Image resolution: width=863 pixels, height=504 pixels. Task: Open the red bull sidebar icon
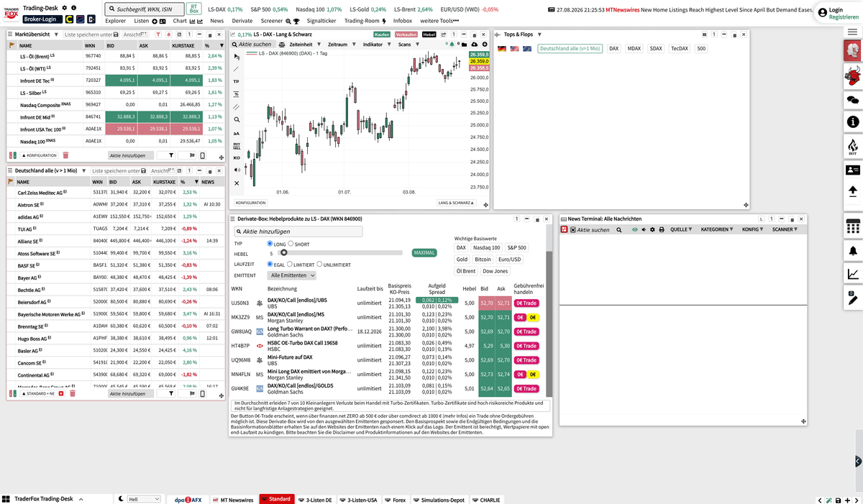pos(853,75)
